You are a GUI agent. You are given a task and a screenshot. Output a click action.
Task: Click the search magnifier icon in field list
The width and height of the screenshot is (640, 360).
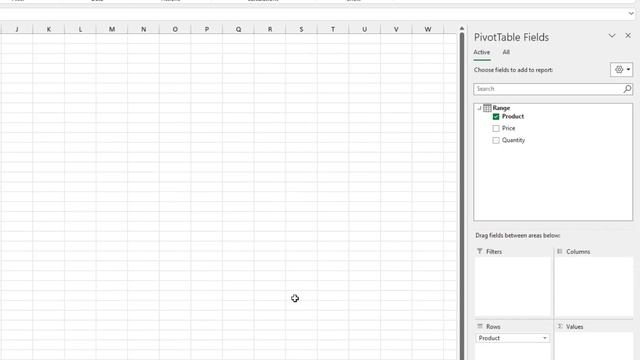pos(627,89)
